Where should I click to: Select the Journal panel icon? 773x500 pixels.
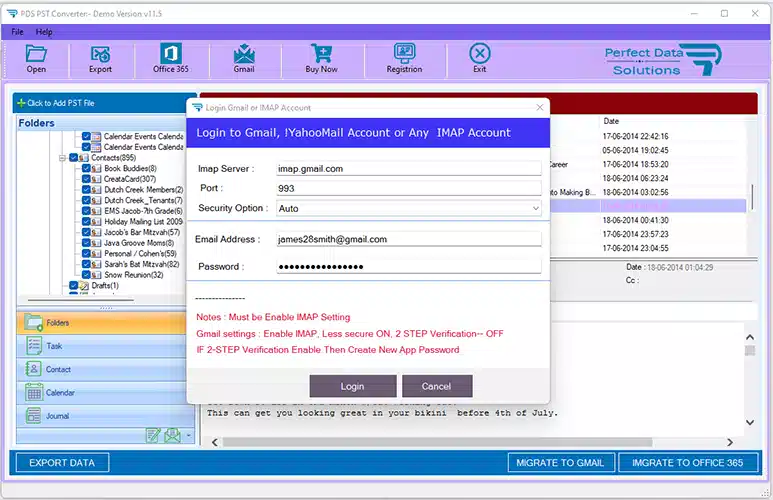[34, 416]
